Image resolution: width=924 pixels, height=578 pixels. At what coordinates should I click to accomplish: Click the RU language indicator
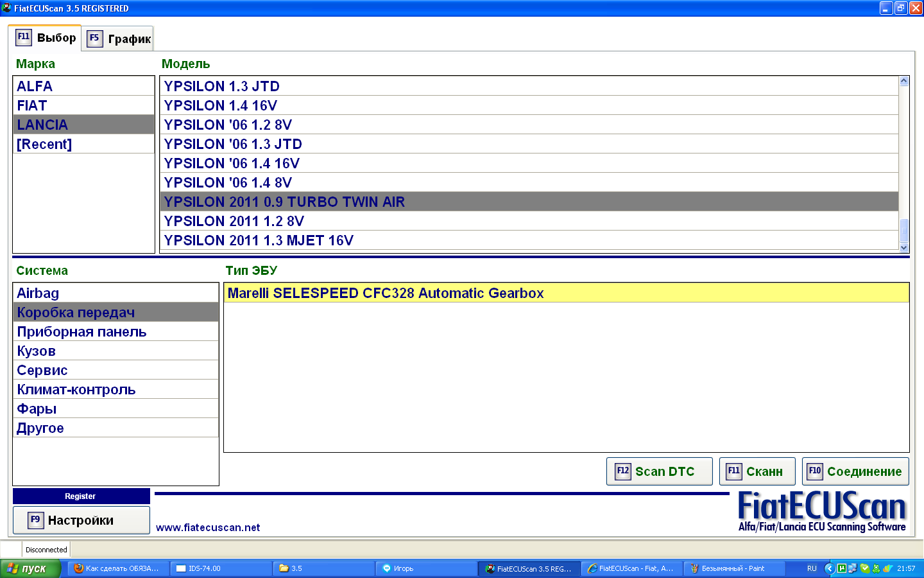[x=812, y=568]
